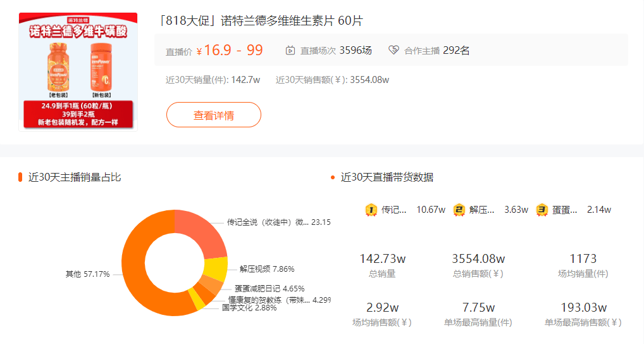Click chart label 蛋蛋减肥日记 4.65%
The height and width of the screenshot is (344, 644).
[x=269, y=288]
